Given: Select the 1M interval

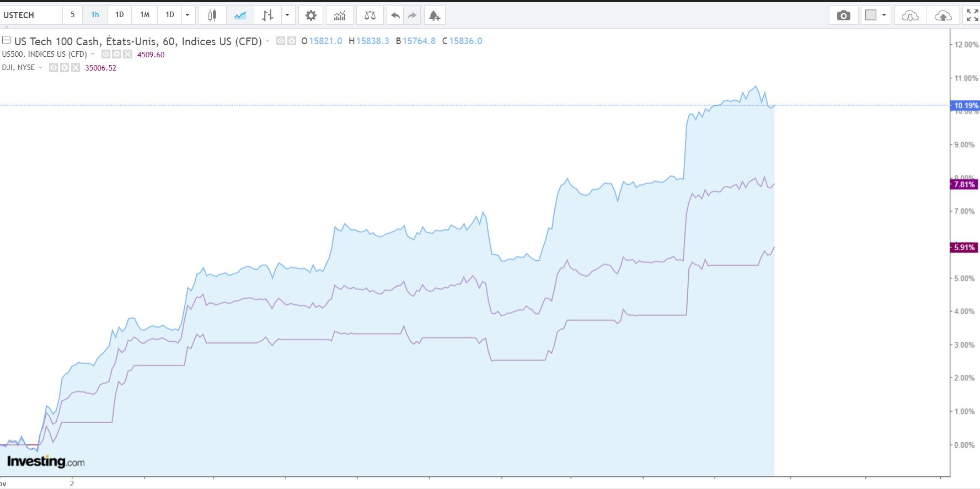Looking at the screenshot, I should pos(144,15).
